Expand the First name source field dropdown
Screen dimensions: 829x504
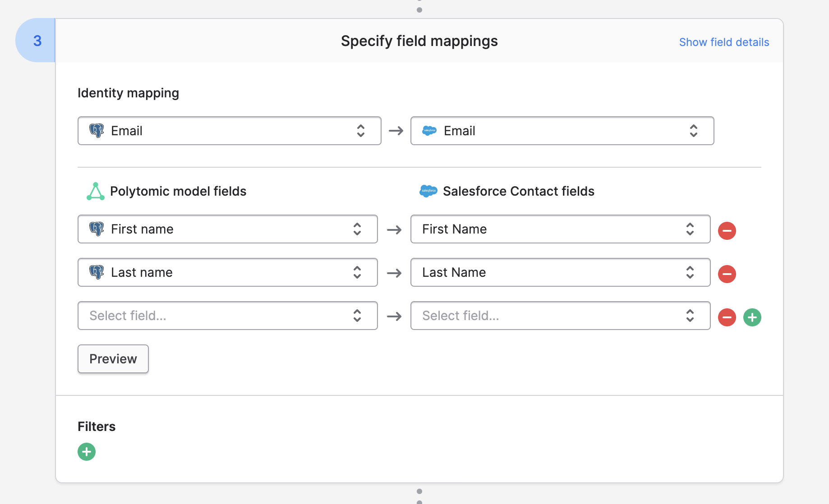click(x=227, y=229)
